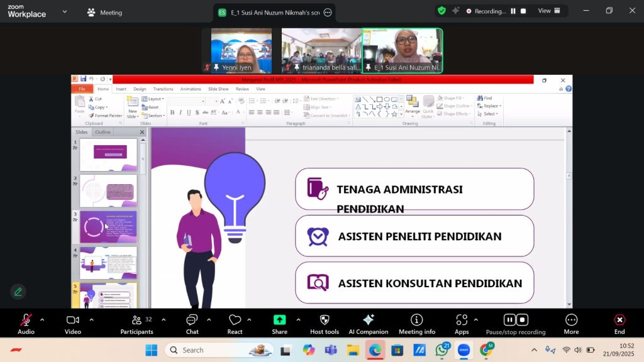Click the green Share screen icon
Screen dimensions: 644x362
279,320
